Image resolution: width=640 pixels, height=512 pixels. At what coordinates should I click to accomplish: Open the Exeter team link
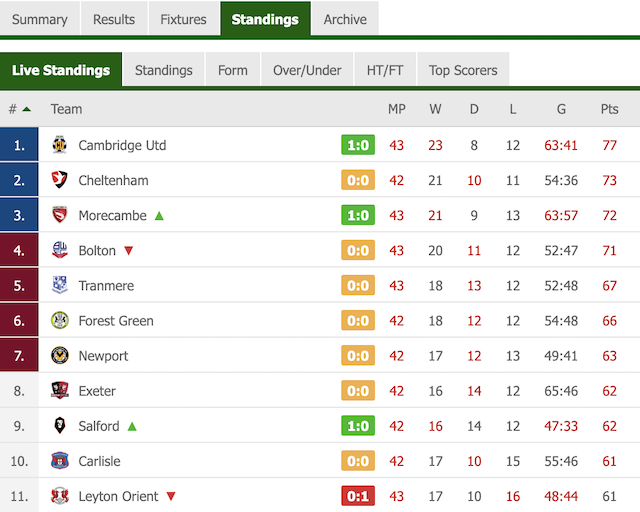click(x=97, y=391)
